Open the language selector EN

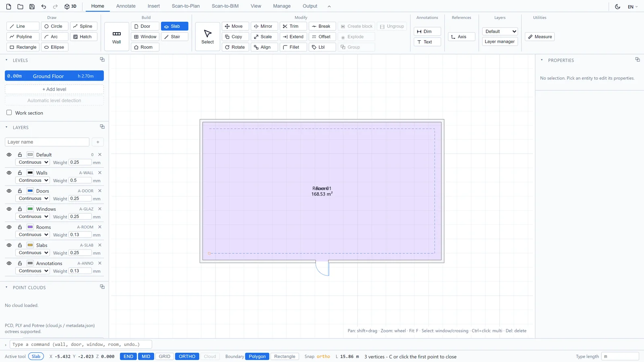[633, 7]
